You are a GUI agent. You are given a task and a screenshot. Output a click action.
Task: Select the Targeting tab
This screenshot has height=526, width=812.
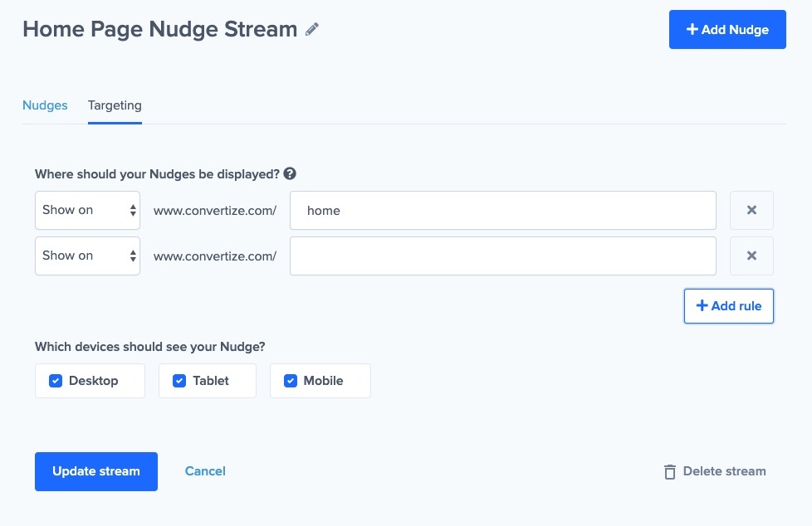pos(115,105)
